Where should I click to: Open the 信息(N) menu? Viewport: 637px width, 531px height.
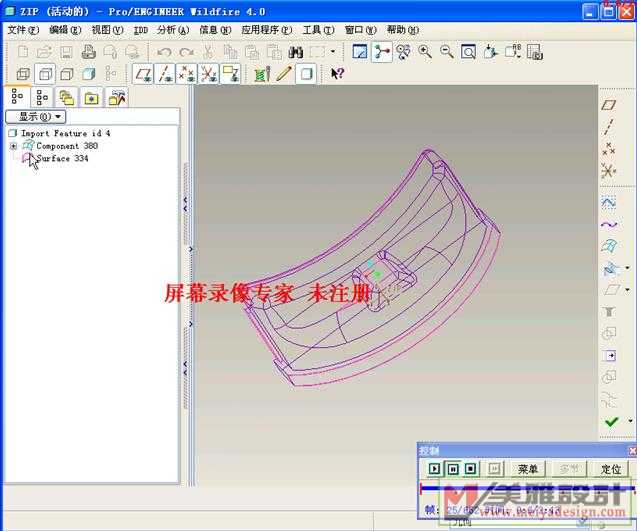(215, 30)
